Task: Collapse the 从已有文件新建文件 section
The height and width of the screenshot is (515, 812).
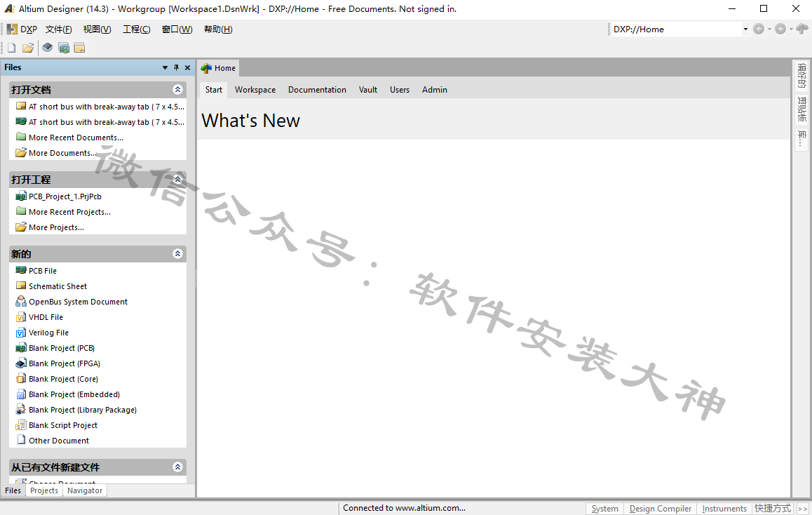Action: click(x=177, y=467)
